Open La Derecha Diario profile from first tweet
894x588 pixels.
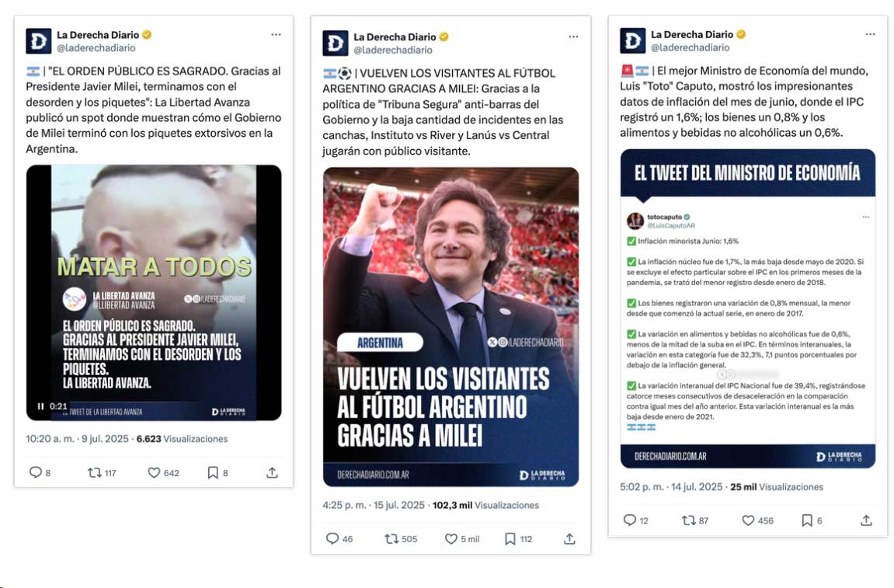[x=98, y=35]
